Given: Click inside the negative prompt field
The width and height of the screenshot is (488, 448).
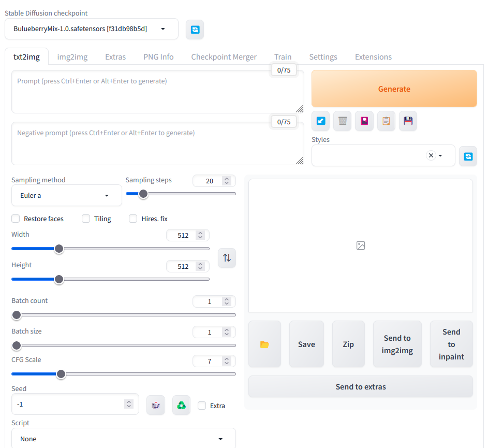Looking at the screenshot, I should point(155,143).
